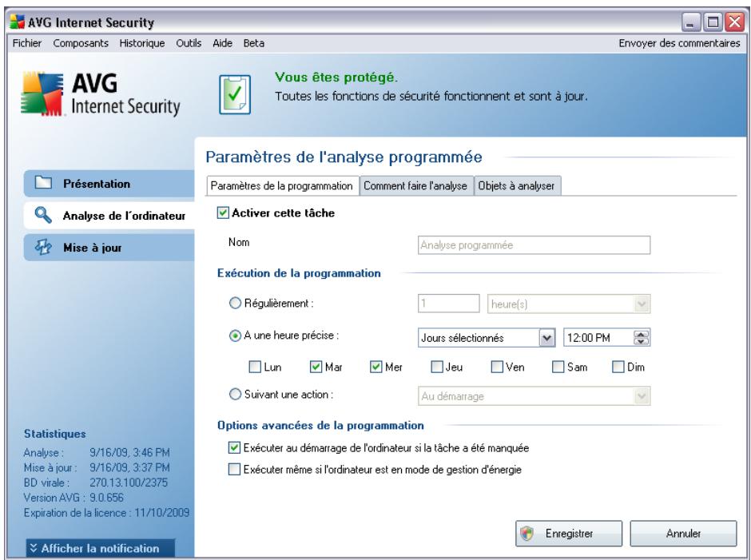Image resolution: width=751 pixels, height=560 pixels.
Task: Click the Mise à jour 9/16/09, 3:37 PM value
Action: 129,467
